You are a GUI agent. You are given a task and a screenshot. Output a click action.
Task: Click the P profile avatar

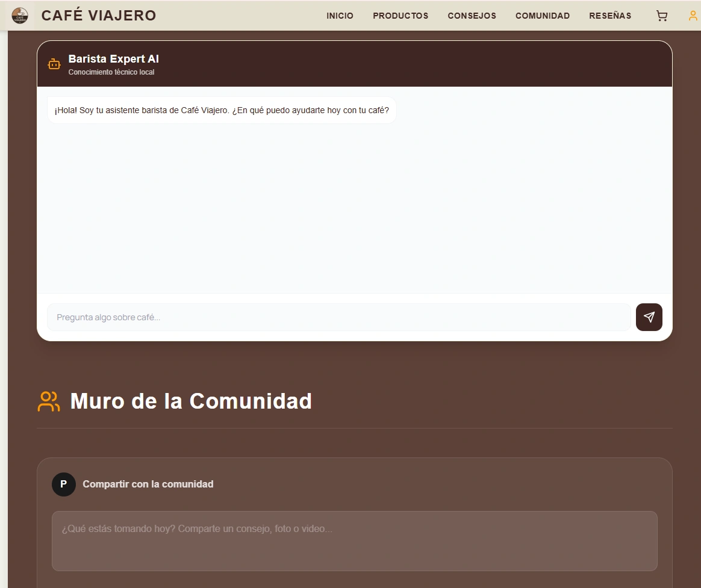tap(63, 484)
